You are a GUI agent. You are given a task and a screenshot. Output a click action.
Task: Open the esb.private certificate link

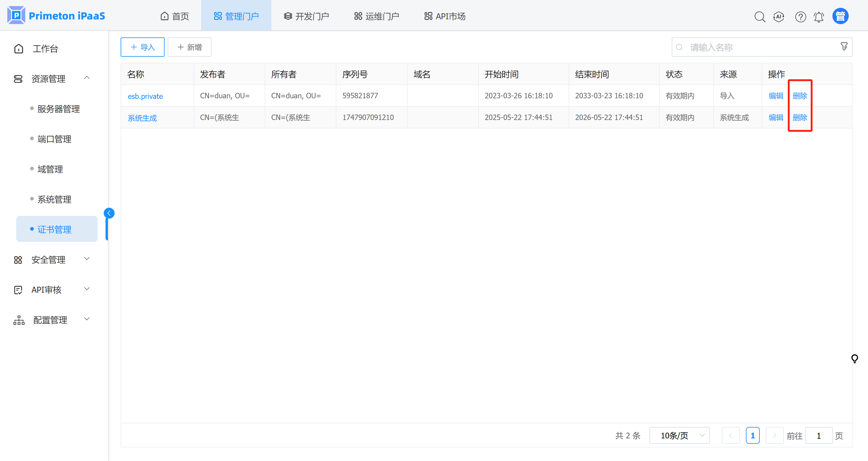click(145, 96)
